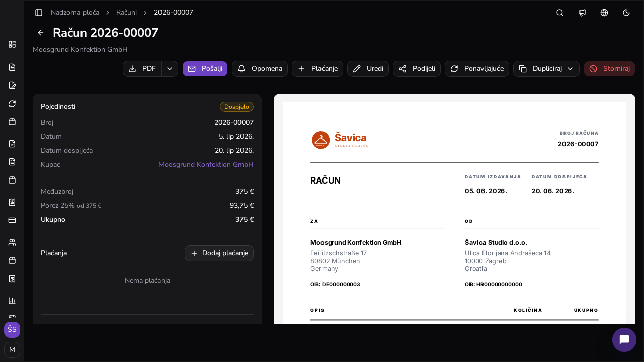This screenshot has height=362, width=644.
Task: Go to Računi breadcrumb
Action: (x=126, y=12)
